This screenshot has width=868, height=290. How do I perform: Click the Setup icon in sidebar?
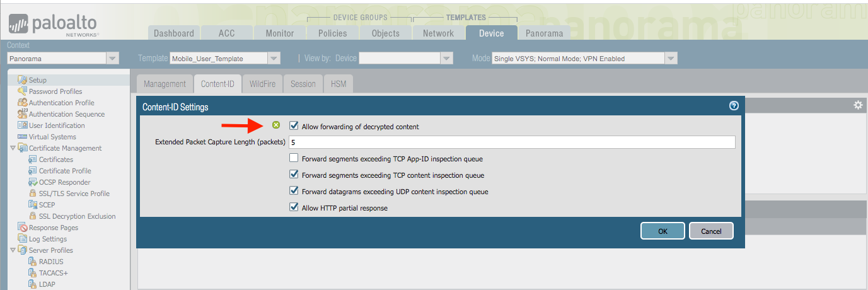pyautogui.click(x=23, y=80)
